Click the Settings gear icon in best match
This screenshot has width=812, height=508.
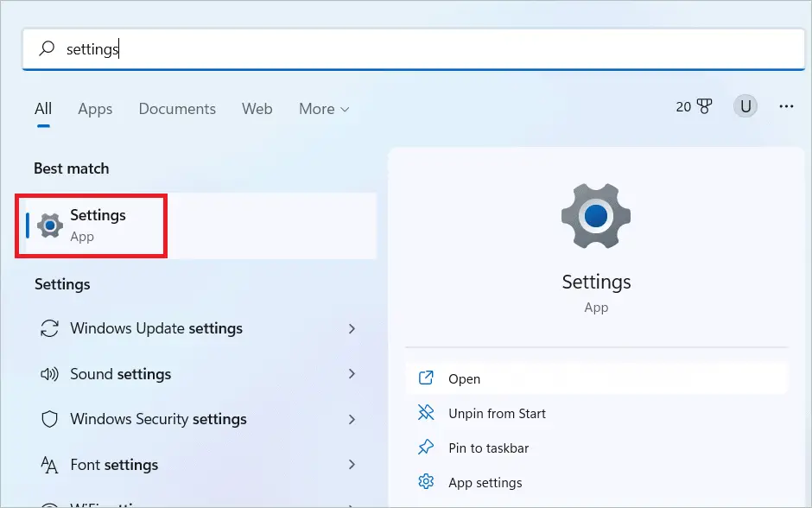coord(50,225)
